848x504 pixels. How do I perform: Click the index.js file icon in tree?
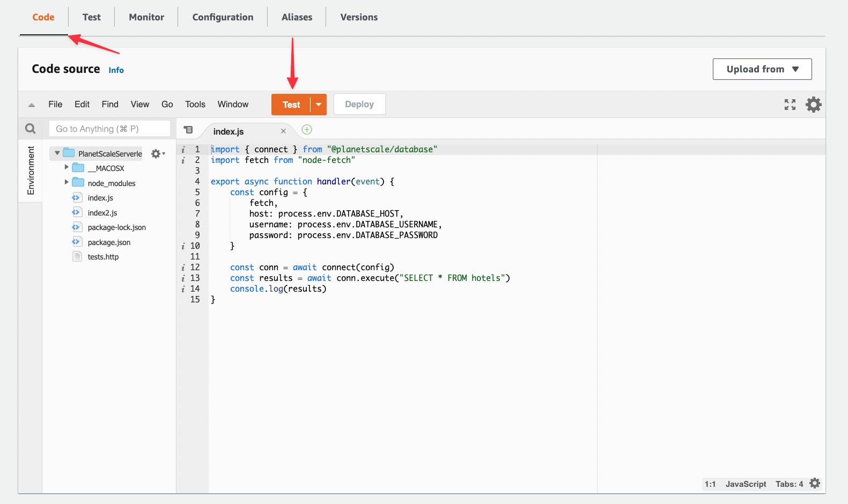click(x=77, y=197)
